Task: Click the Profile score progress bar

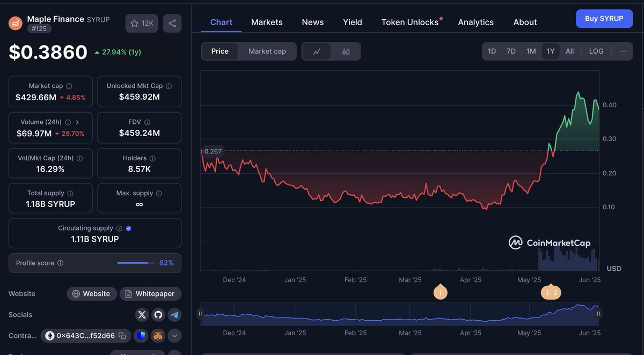Action: pyautogui.click(x=135, y=263)
